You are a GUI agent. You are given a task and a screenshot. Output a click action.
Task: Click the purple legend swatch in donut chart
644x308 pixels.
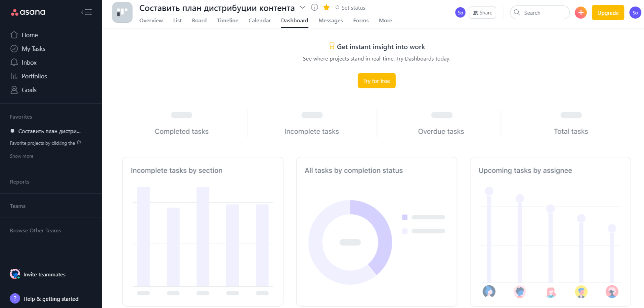[405, 217]
